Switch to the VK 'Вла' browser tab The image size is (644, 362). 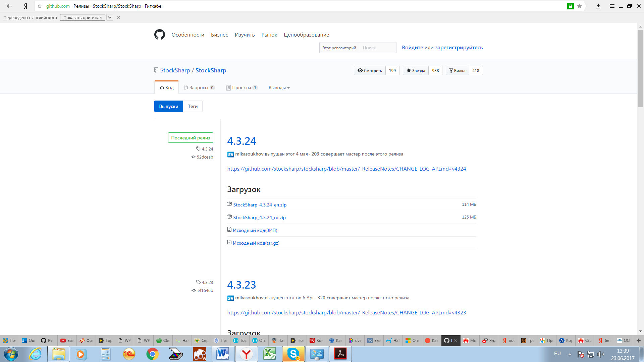click(374, 340)
